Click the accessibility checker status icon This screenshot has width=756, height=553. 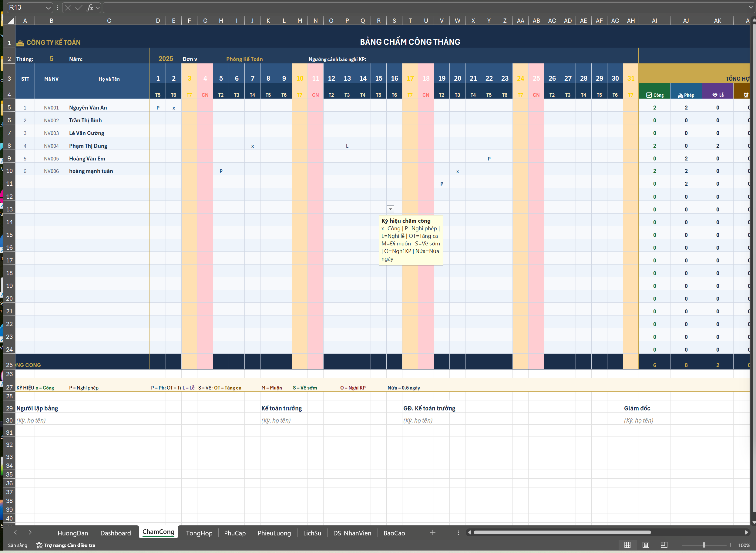39,545
